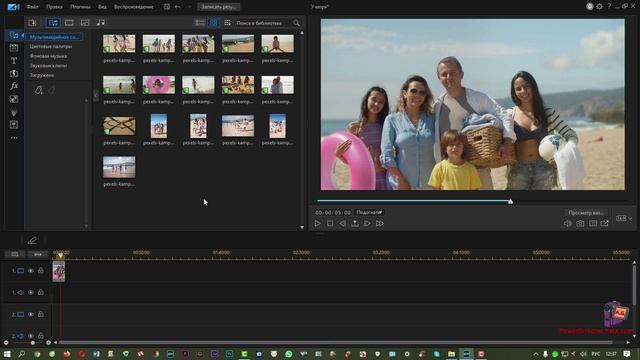Screen dimensions: 640x360
Task: Open the Overlay (PiP) Room sidebar icon
Action: click(13, 99)
